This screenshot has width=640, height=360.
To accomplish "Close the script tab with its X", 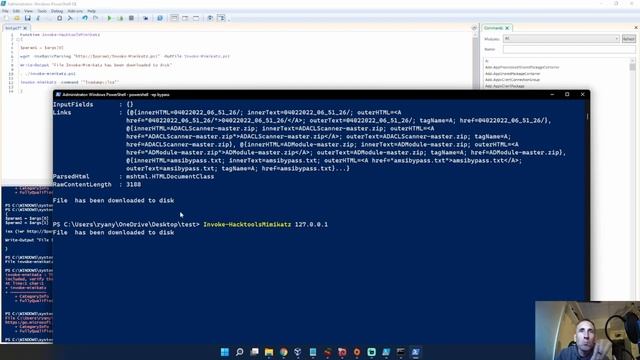I will point(25,28).
